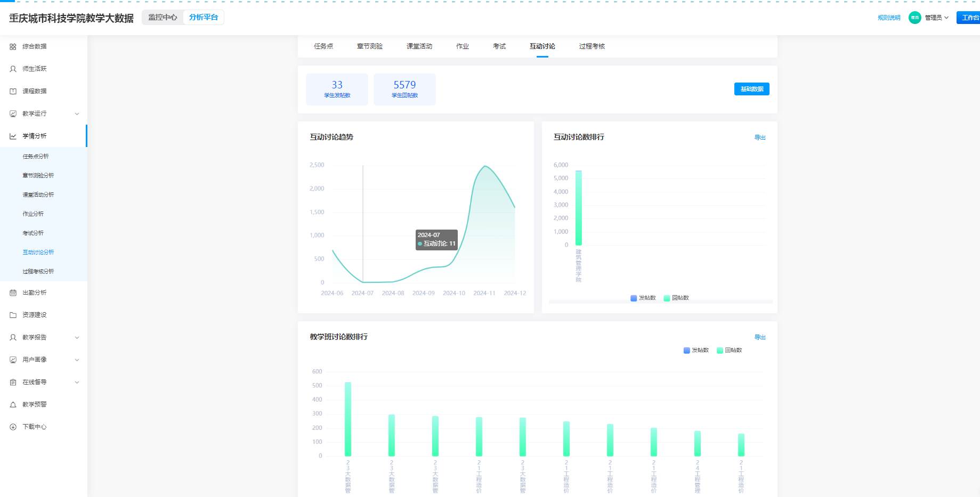Click the horizontal scrollbar under 互动讨论数排行 chart
Image resolution: width=980 pixels, height=497 pixels.
tap(660, 302)
